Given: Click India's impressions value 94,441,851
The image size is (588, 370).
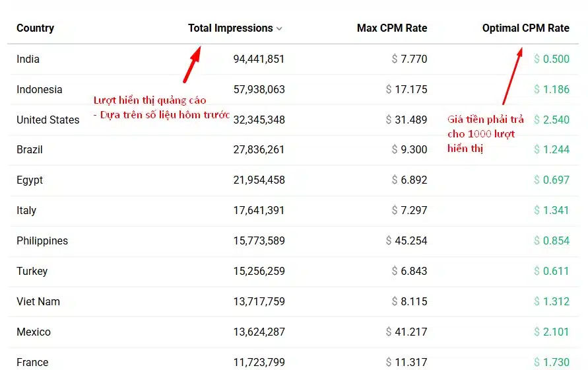Looking at the screenshot, I should click(259, 59).
